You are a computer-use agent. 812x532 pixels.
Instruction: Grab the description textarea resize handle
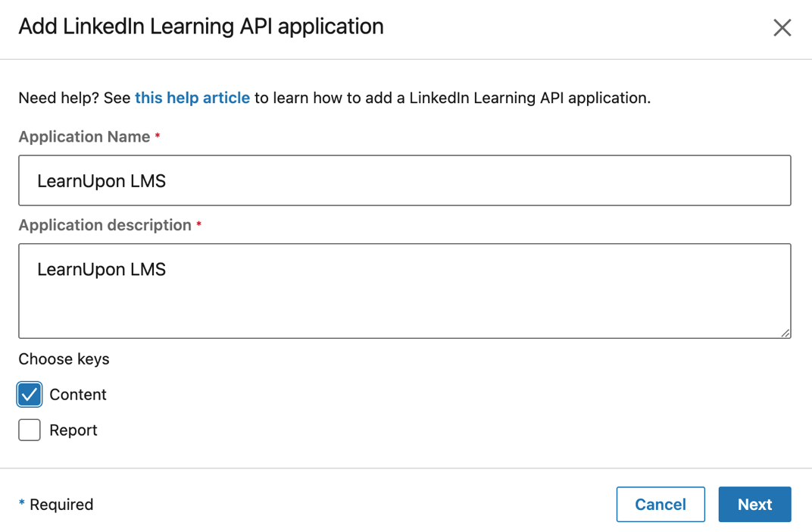pos(785,333)
